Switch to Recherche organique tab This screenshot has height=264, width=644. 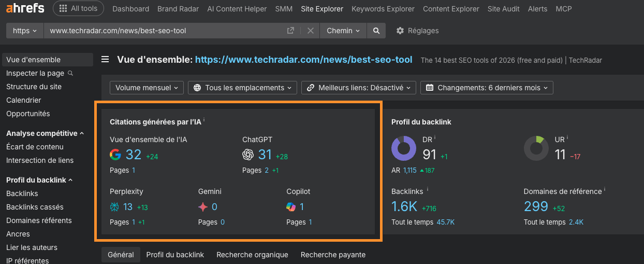tap(252, 255)
